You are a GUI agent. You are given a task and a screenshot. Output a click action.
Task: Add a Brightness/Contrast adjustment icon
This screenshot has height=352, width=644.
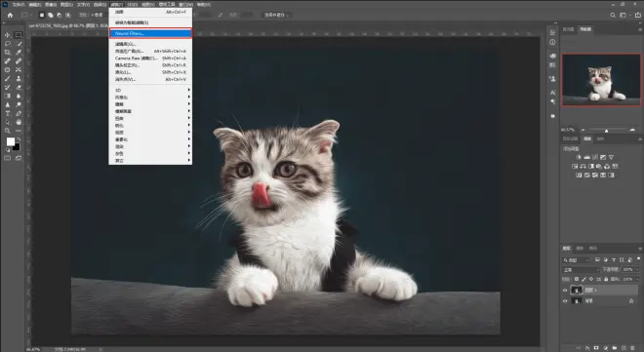(579, 157)
